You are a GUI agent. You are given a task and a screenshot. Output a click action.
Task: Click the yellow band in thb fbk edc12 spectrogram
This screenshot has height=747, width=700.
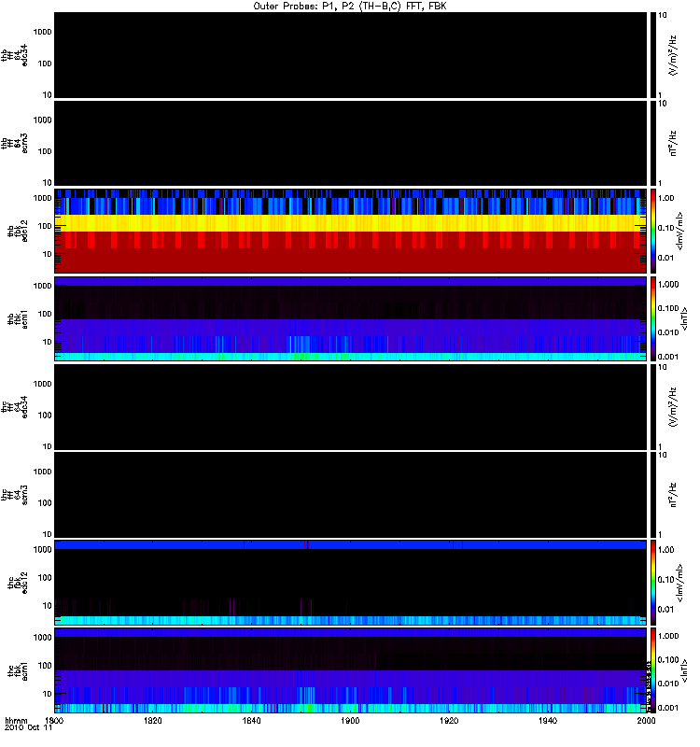(x=350, y=223)
